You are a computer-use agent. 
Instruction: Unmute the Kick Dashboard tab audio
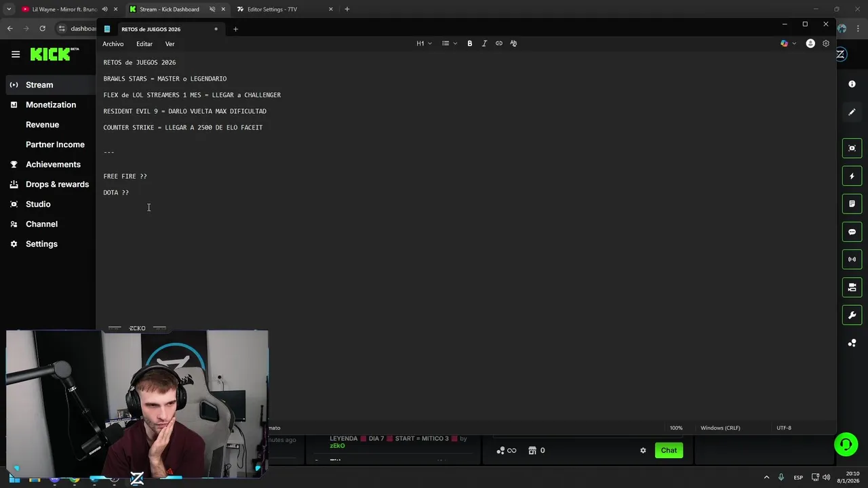tap(212, 9)
